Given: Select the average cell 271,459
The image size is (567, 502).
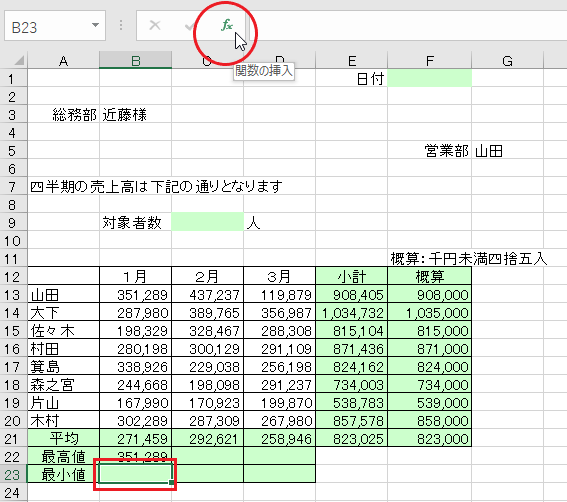Looking at the screenshot, I should coord(136,438).
